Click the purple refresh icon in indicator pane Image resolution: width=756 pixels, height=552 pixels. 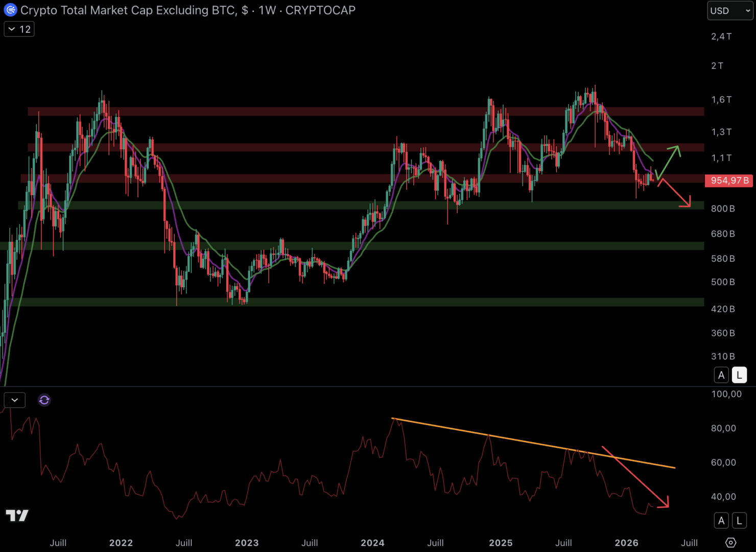(x=44, y=400)
